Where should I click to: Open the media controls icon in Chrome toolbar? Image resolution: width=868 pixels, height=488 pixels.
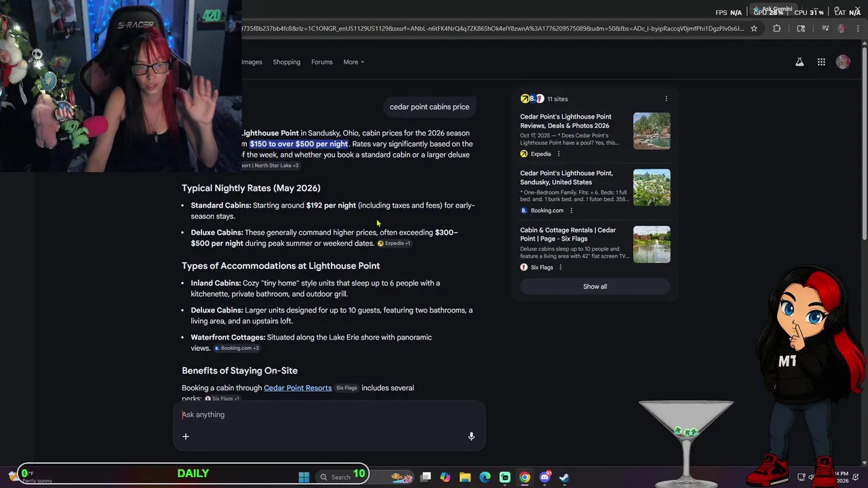click(825, 28)
